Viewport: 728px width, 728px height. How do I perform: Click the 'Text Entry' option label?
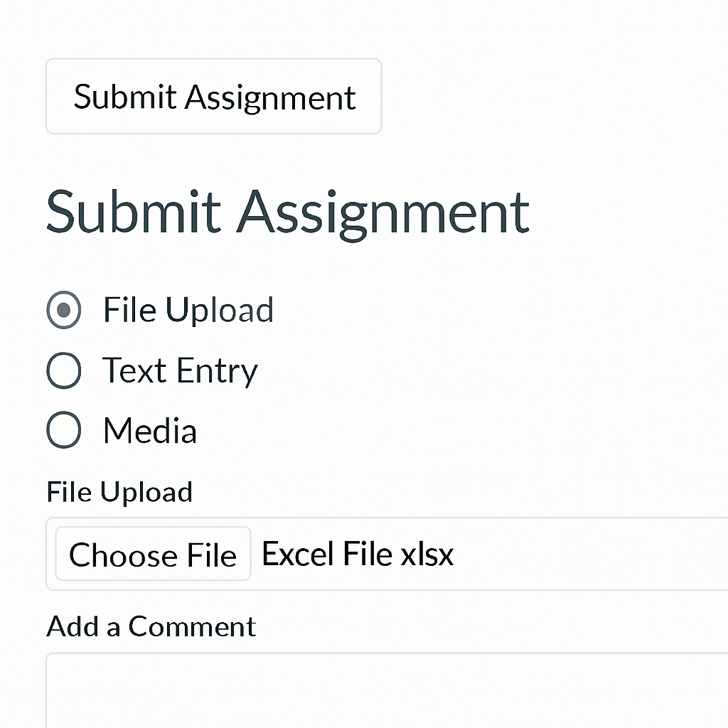click(x=180, y=371)
